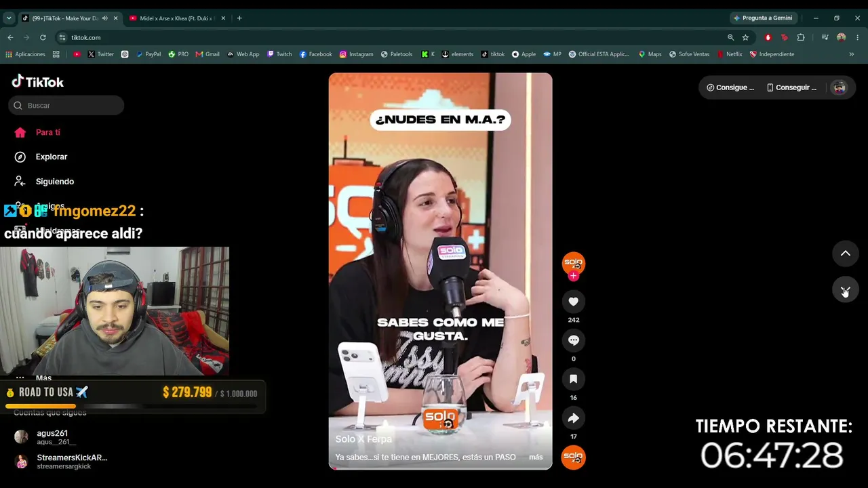Click the video progress bar

pos(440,468)
